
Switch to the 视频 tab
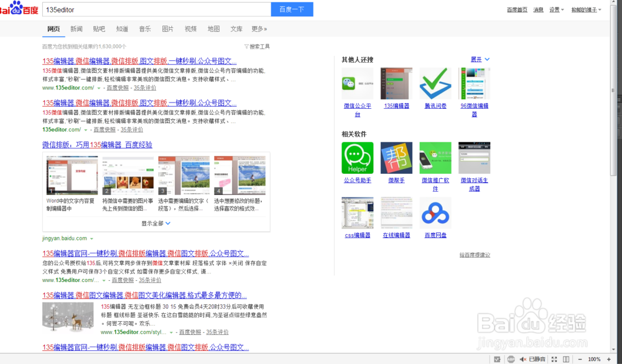point(190,29)
